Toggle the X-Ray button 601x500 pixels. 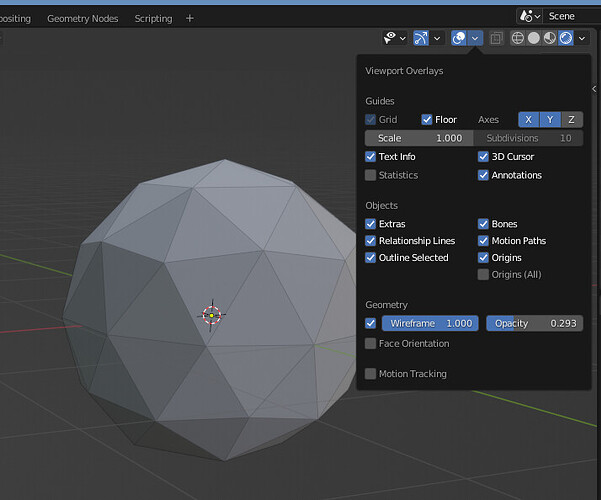pos(496,38)
